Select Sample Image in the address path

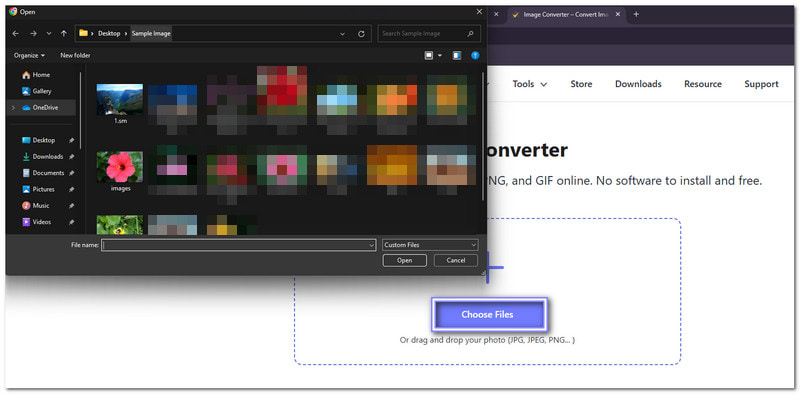point(151,34)
